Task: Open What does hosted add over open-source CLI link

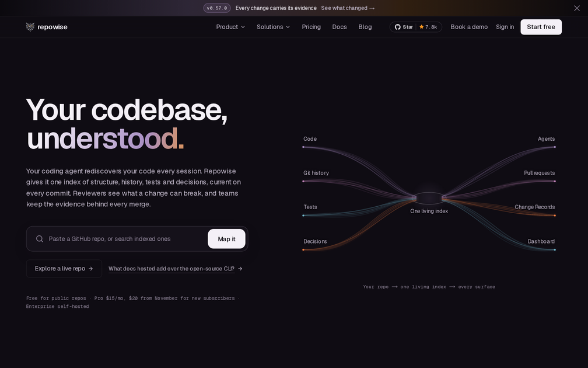Action: pyautogui.click(x=176, y=269)
